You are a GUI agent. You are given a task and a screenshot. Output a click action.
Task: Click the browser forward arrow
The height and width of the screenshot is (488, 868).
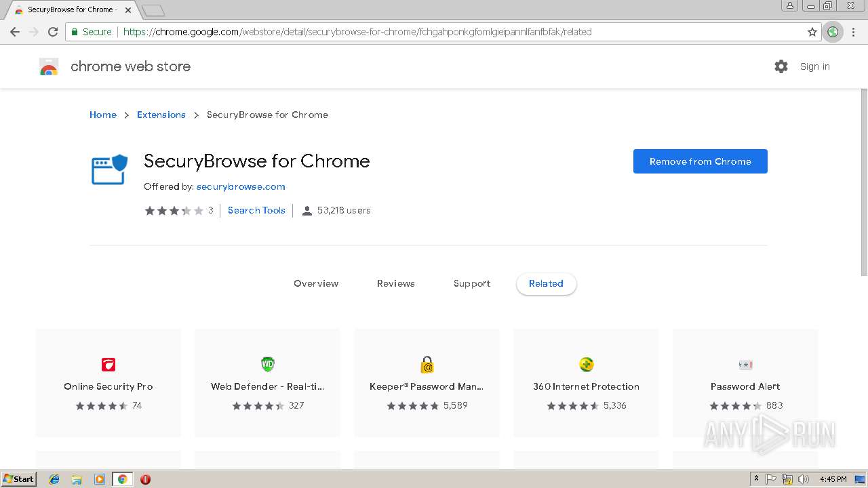(x=33, y=32)
